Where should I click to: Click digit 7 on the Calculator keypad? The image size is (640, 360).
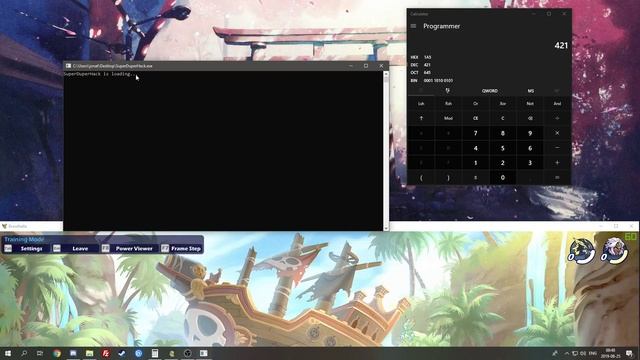(476, 133)
